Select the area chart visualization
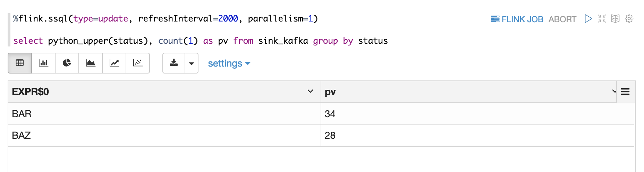 (x=91, y=63)
